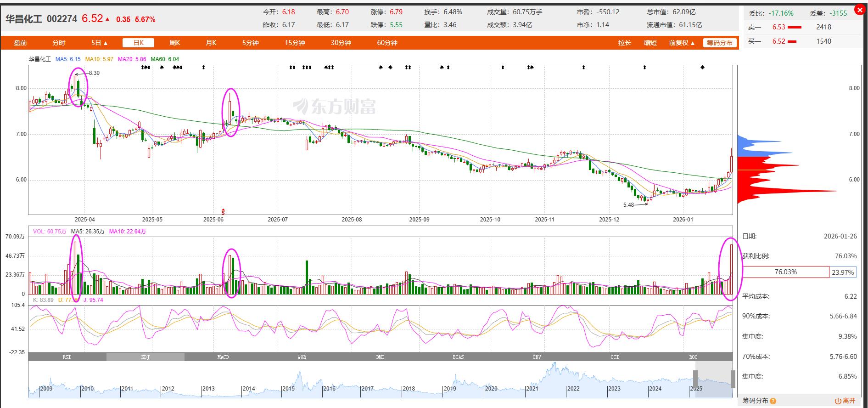Click the 90%成本 5.66-6.84 value

[843, 316]
